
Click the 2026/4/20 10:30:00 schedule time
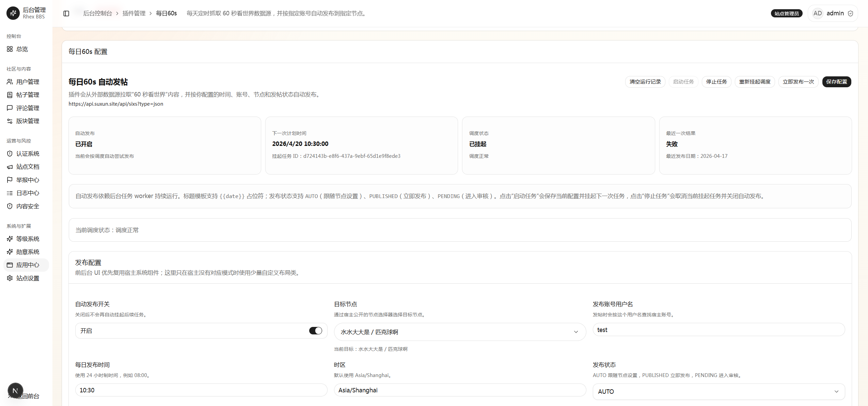coord(300,144)
